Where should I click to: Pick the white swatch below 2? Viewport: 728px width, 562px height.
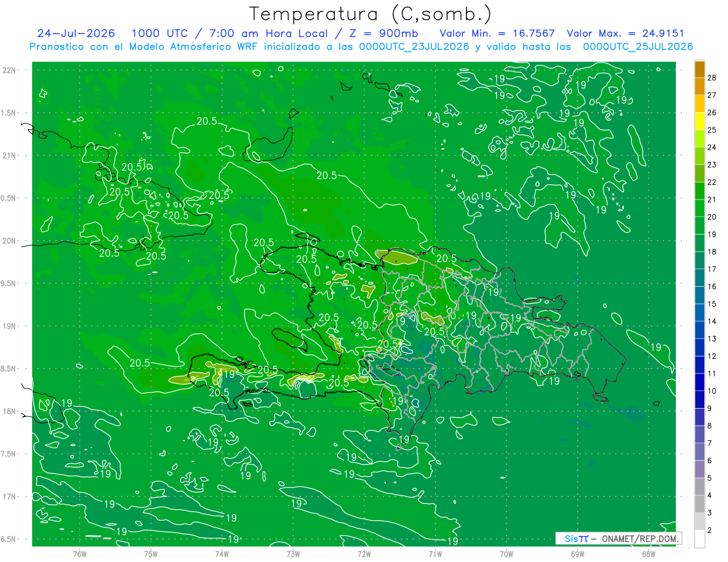[699, 539]
